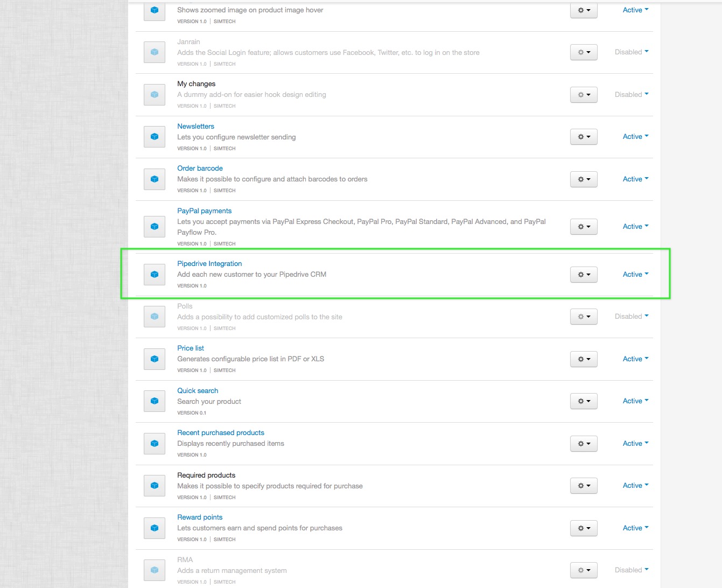Open gear menu for Pipedrive Integration
The image size is (722, 588).
(584, 275)
